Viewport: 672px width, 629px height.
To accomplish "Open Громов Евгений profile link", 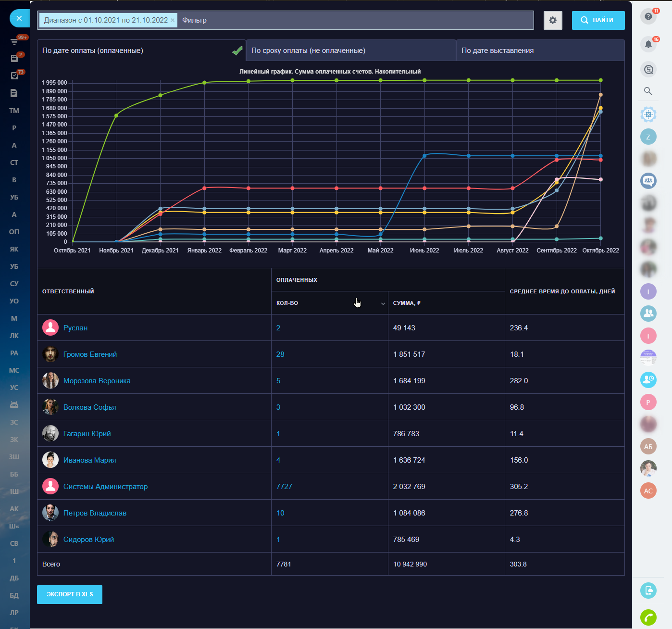I will pyautogui.click(x=90, y=354).
